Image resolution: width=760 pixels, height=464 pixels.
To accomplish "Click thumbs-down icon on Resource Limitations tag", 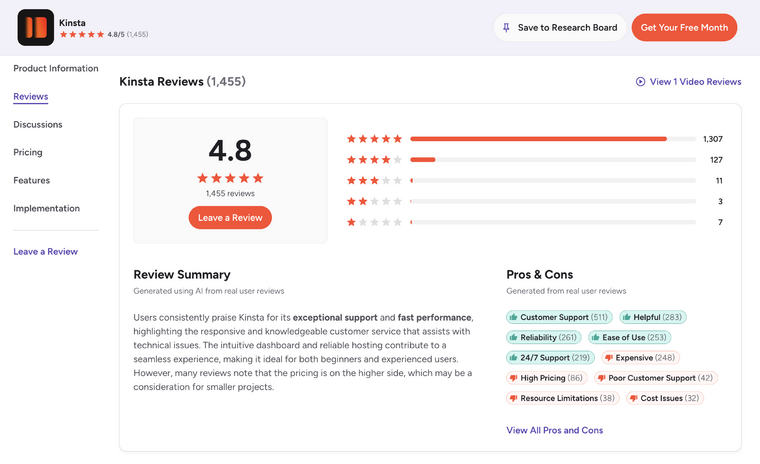I will (x=513, y=399).
